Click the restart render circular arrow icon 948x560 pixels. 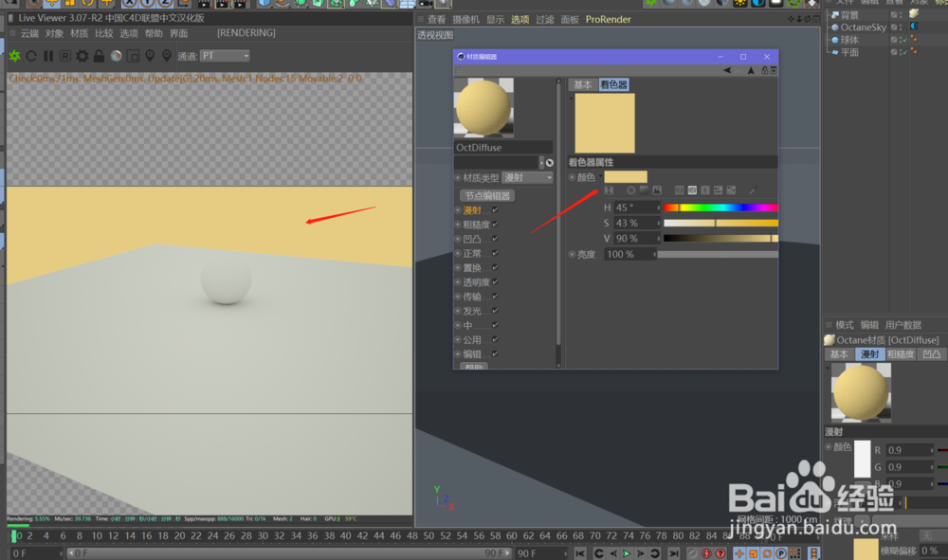[x=31, y=56]
